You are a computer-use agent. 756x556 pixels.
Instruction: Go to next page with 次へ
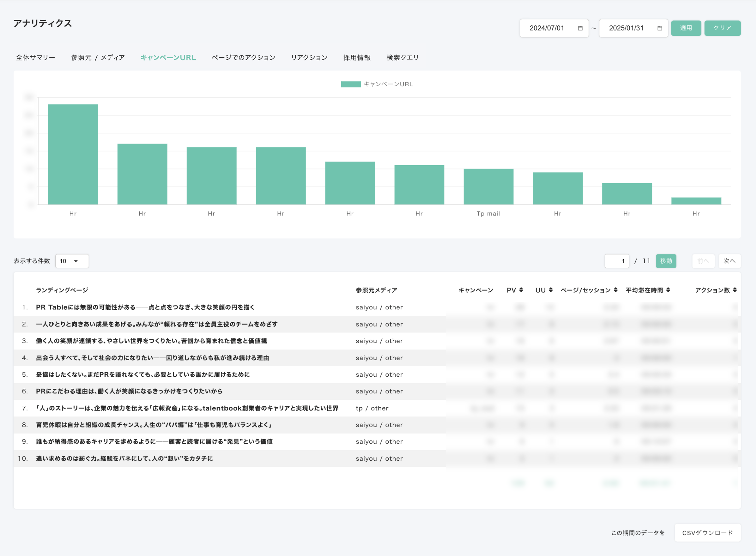coord(729,261)
